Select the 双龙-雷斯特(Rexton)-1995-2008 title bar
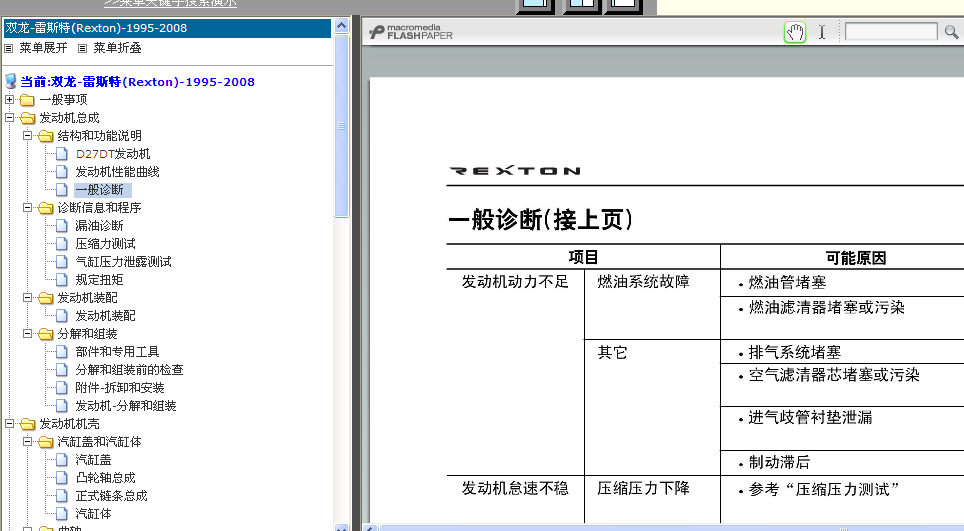This screenshot has height=531, width=964. click(167, 28)
